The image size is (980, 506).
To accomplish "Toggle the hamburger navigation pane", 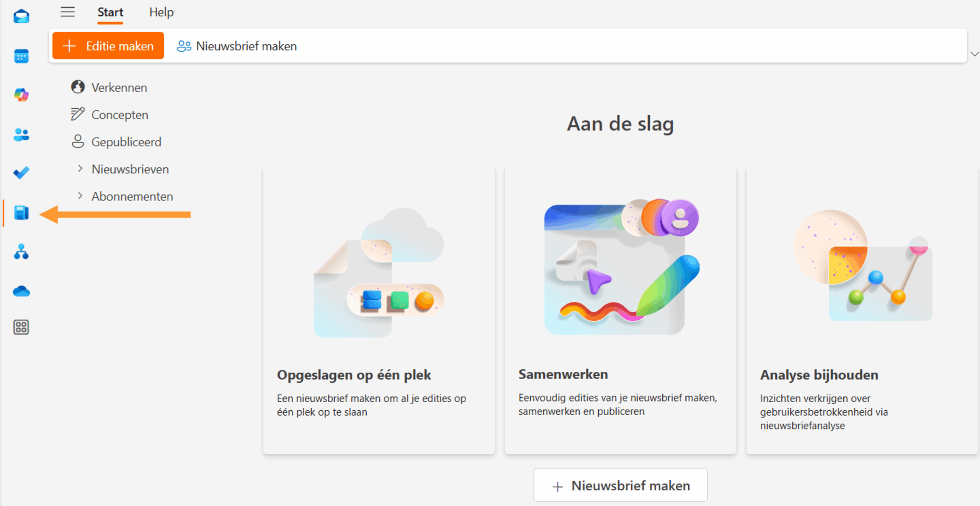I will coord(68,12).
